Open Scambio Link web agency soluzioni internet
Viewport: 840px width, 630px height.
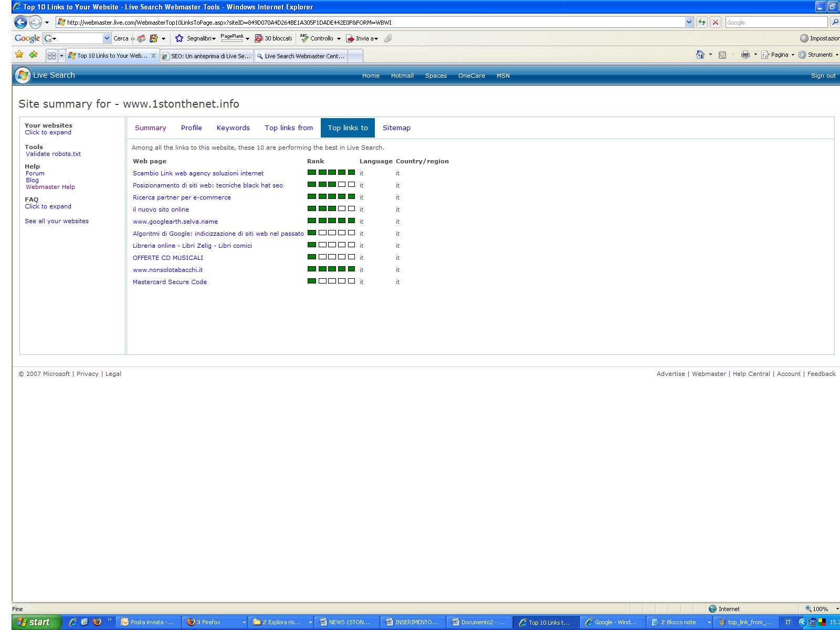click(x=198, y=173)
